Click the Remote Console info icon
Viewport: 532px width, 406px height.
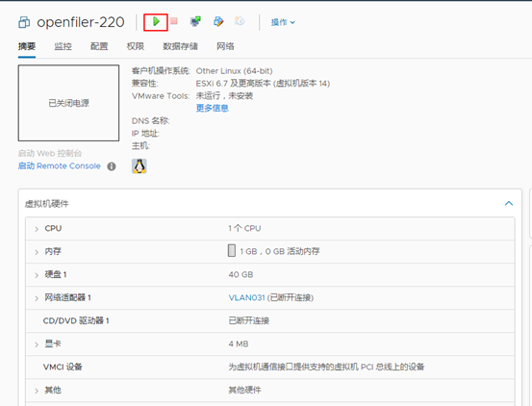click(112, 166)
